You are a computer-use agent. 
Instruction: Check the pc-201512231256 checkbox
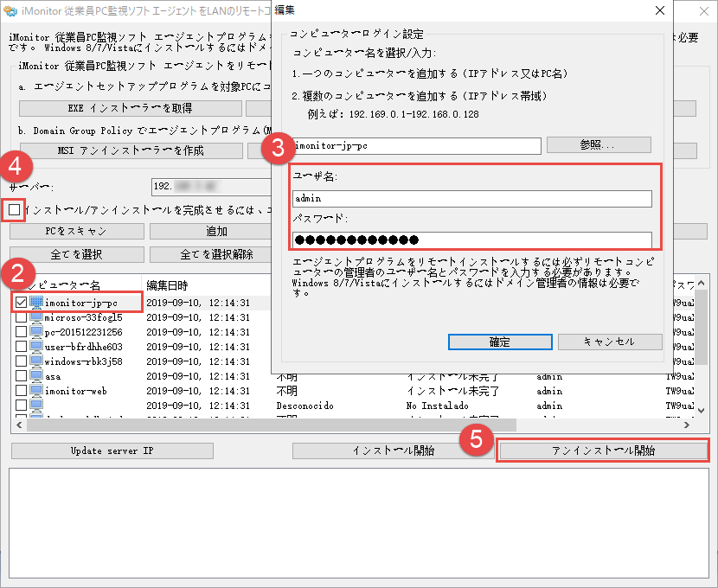21,332
